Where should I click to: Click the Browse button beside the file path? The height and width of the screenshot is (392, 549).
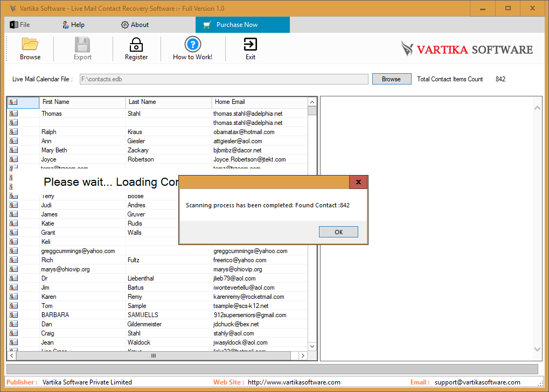point(392,79)
